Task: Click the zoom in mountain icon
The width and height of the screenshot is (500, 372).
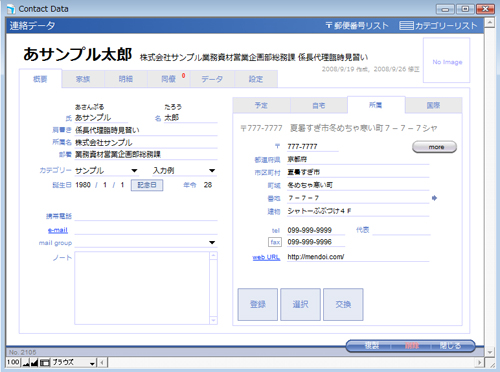Action: click(34, 362)
